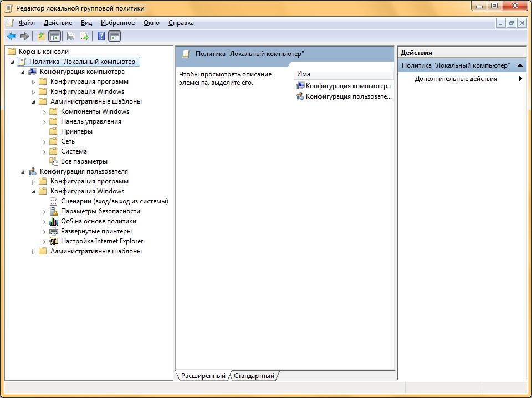Expand the Настройка Internet Explorer node
The height and width of the screenshot is (398, 532).
coord(44,242)
